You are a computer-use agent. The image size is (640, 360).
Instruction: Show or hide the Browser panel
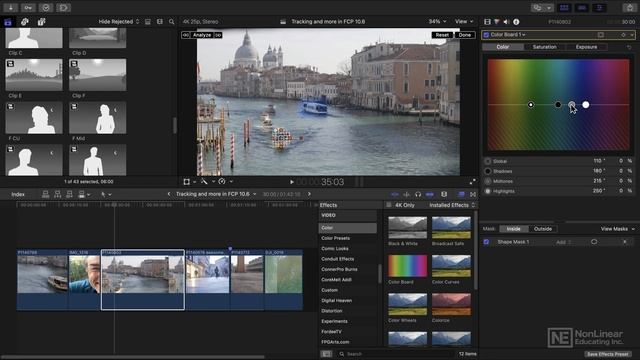(564, 8)
